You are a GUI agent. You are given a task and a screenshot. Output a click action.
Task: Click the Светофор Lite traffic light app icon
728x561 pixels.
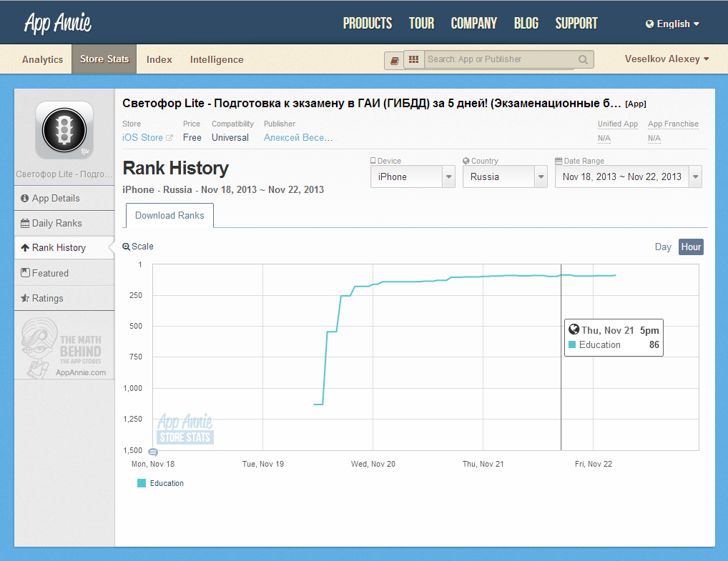[x=64, y=130]
